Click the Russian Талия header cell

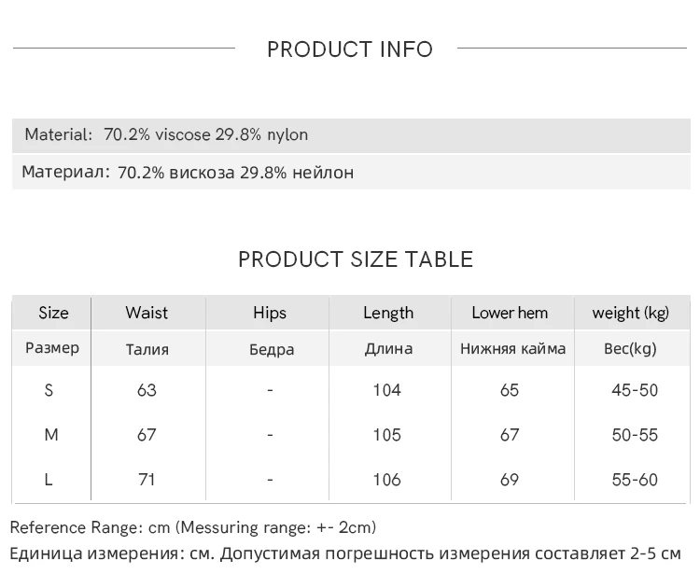tap(147, 349)
